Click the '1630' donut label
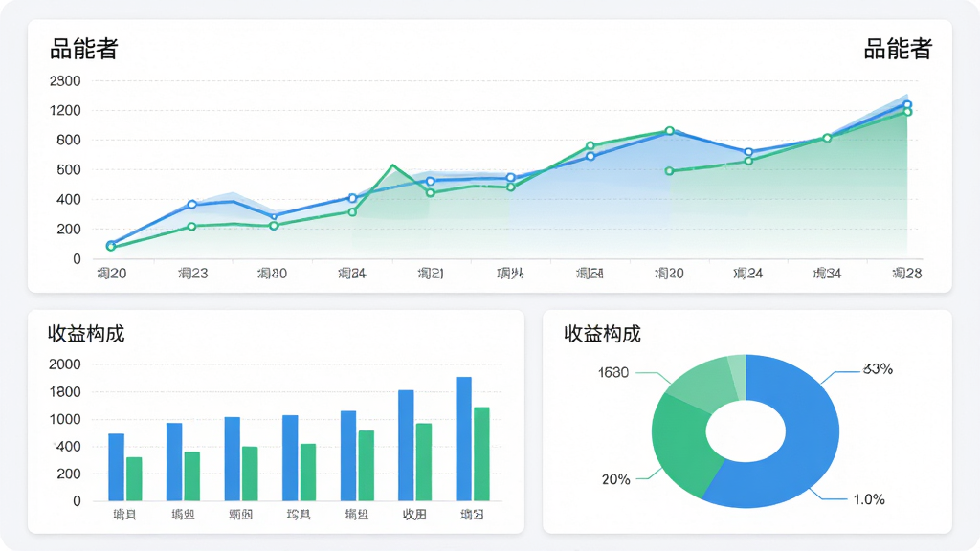This screenshot has height=551, width=980. tap(613, 373)
